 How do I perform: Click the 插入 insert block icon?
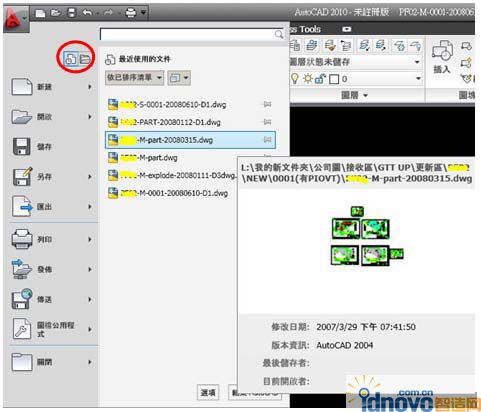pos(443,57)
